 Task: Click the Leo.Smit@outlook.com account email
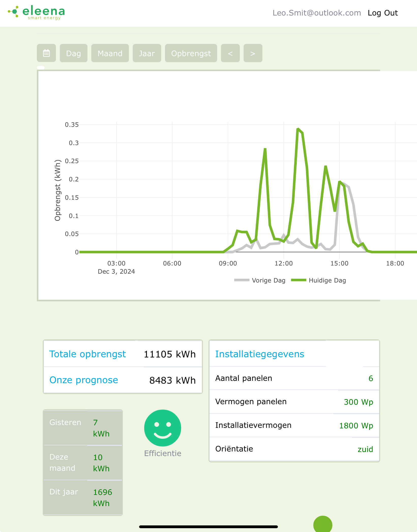[317, 13]
